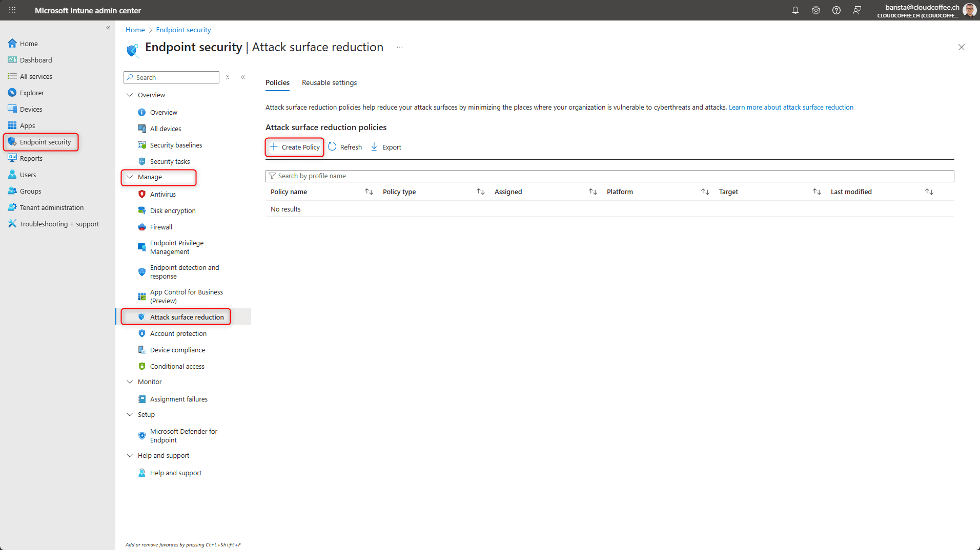Click the help question mark icon

[x=836, y=10]
